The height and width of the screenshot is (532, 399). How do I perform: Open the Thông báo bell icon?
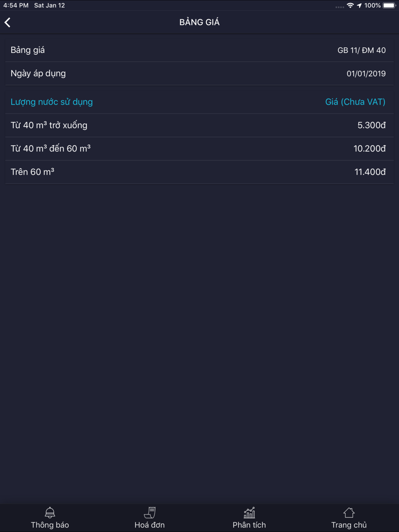pos(50,512)
